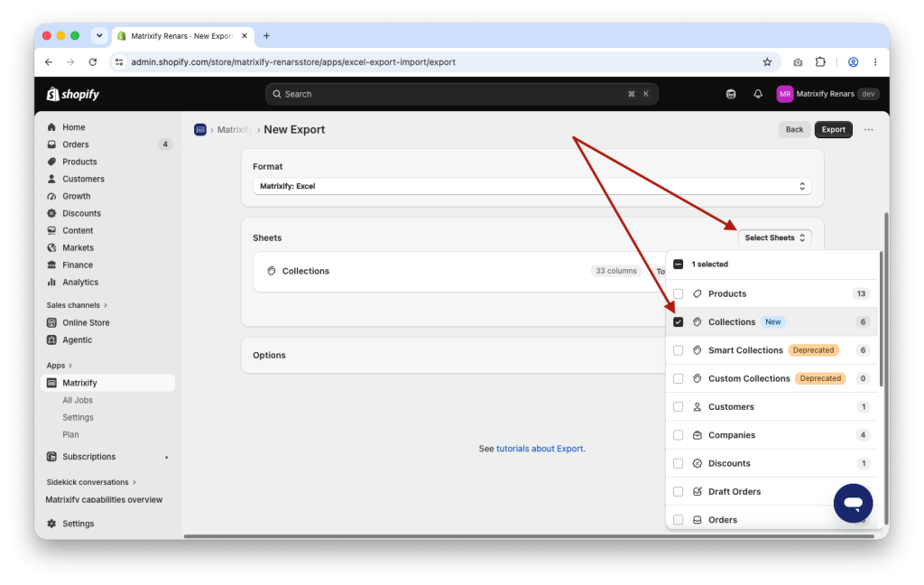Click the Back button
The image size is (924, 585).
(x=794, y=130)
